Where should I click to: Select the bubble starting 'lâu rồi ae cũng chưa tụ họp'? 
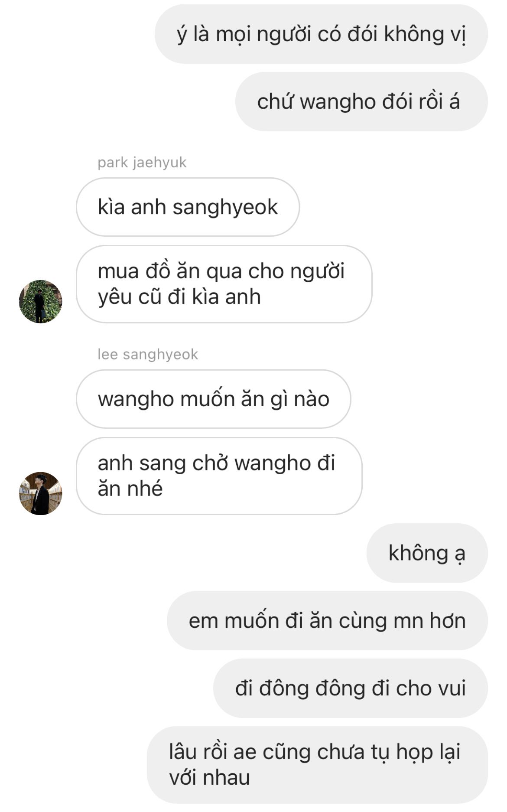point(317,765)
